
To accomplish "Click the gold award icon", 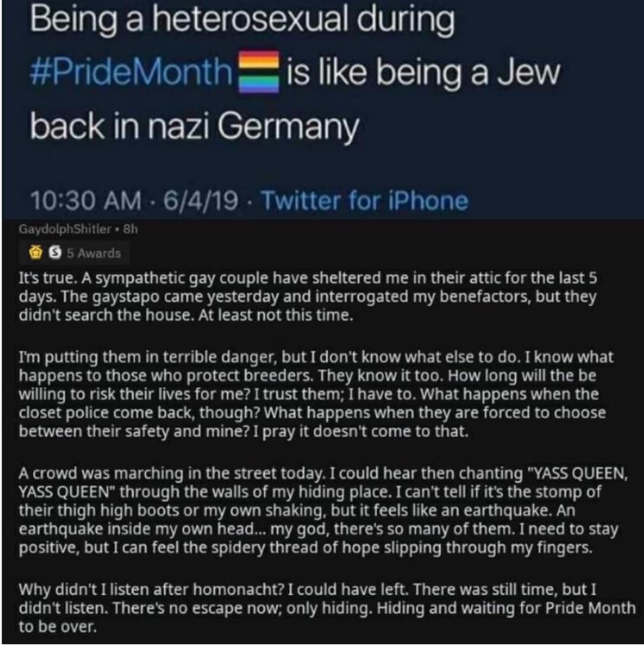I will point(32,253).
